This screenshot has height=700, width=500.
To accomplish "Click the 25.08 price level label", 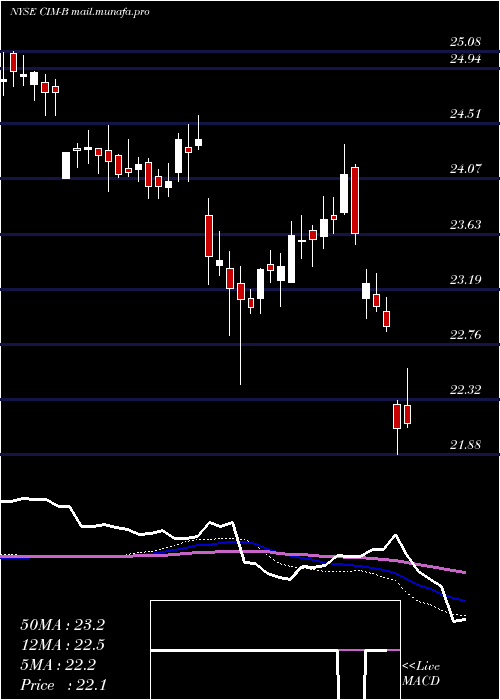I will pyautogui.click(x=465, y=42).
